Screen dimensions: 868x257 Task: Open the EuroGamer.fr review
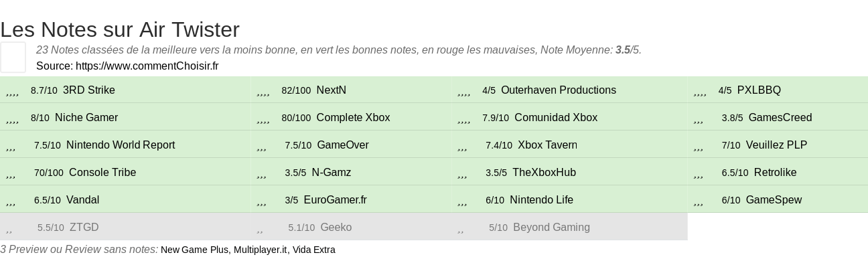coord(335,200)
